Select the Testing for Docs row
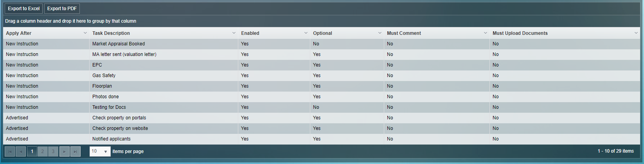Image resolution: width=644 pixels, height=164 pixels. [109, 107]
